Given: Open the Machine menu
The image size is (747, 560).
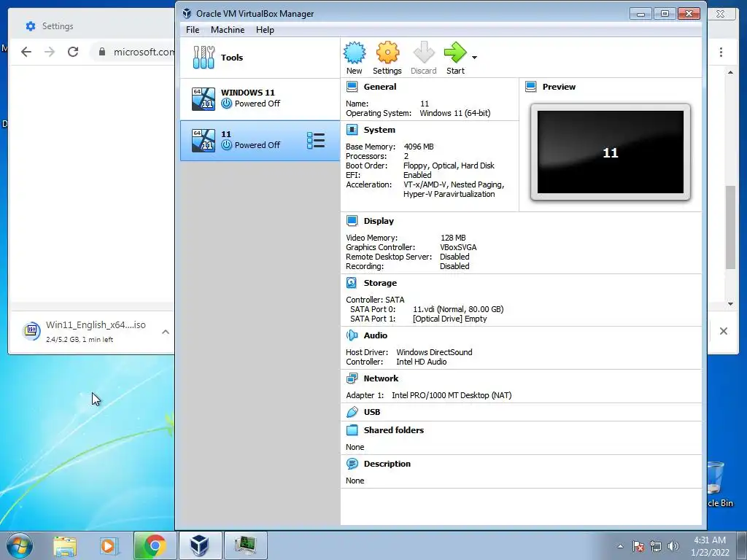Looking at the screenshot, I should [x=228, y=29].
